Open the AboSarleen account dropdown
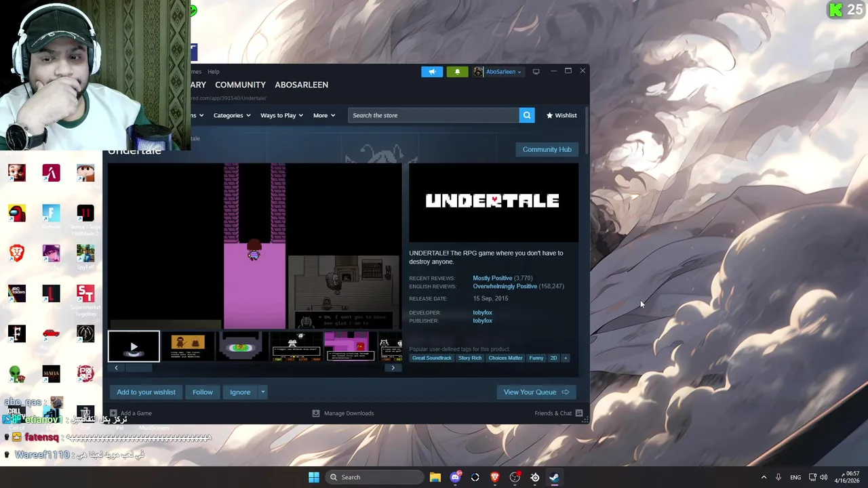This screenshot has height=488, width=868. tap(498, 72)
